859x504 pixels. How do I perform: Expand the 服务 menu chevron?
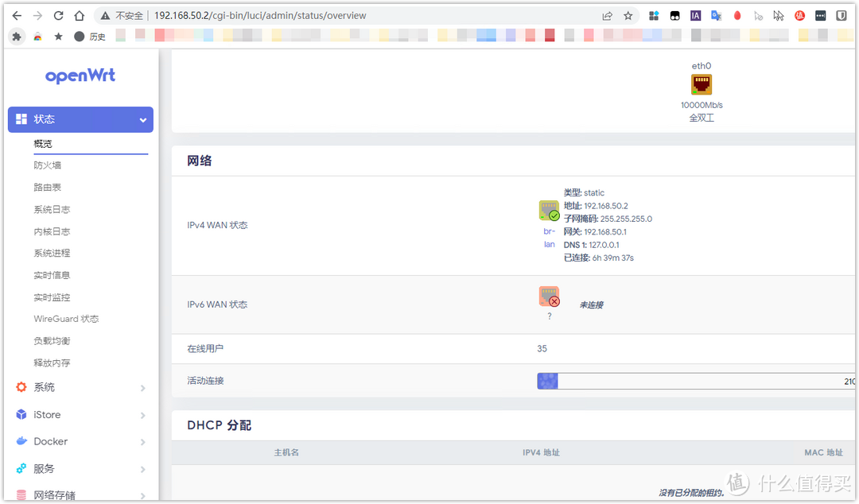click(x=143, y=469)
